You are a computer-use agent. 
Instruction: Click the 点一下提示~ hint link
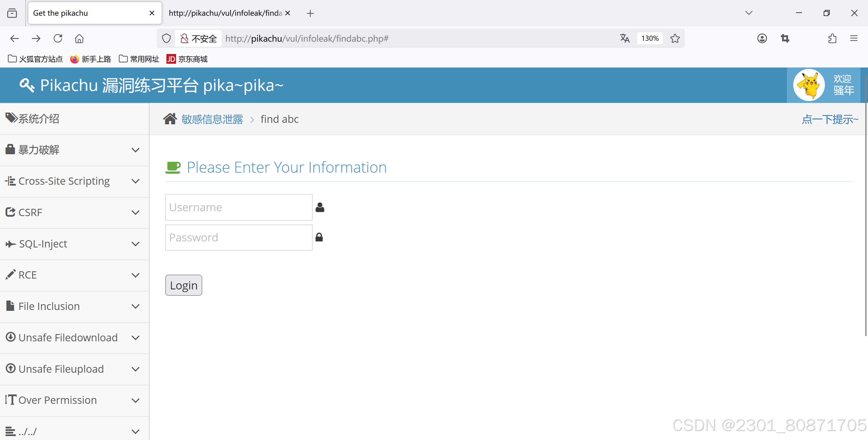pos(830,119)
